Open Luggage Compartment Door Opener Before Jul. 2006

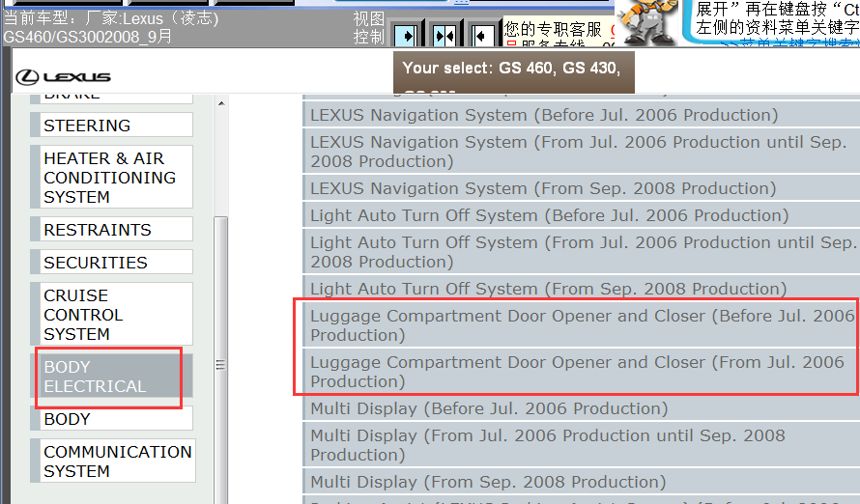coord(582,324)
